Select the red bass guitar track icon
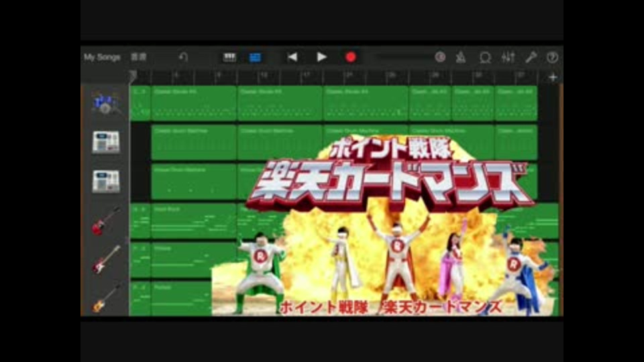 [x=105, y=260]
